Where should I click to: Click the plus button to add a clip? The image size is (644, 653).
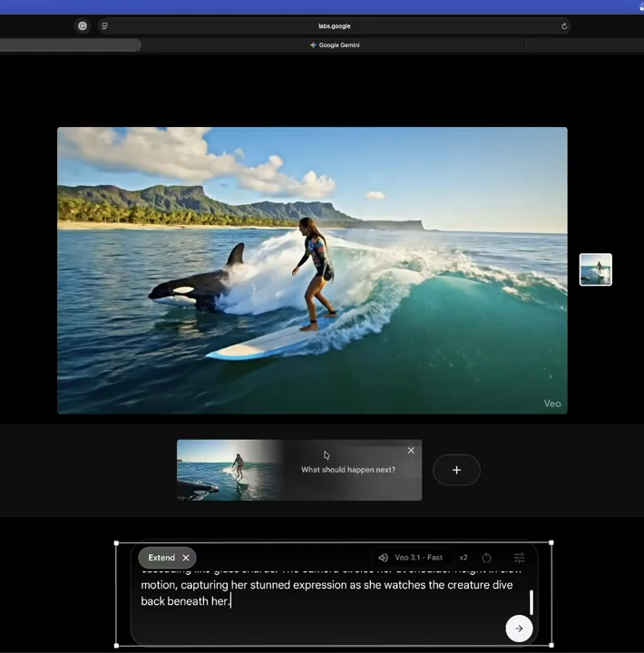(x=456, y=470)
